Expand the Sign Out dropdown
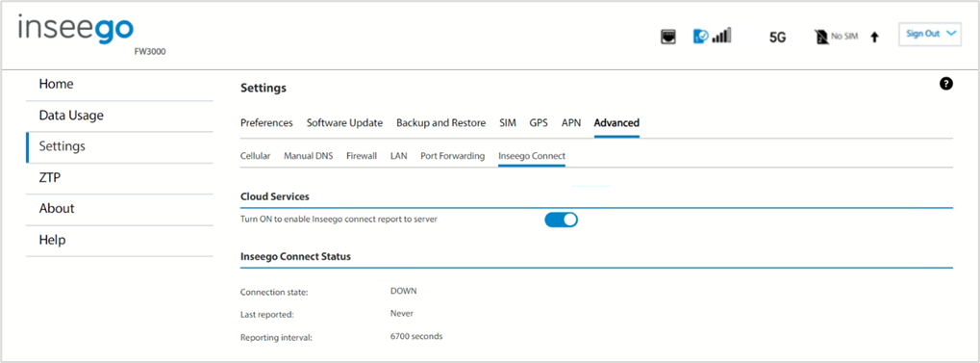 [x=931, y=35]
